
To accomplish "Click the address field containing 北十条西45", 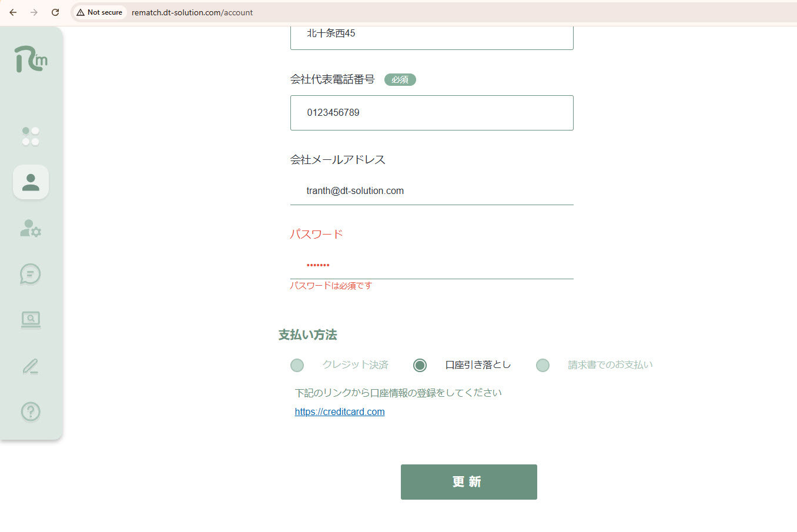I will [431, 35].
